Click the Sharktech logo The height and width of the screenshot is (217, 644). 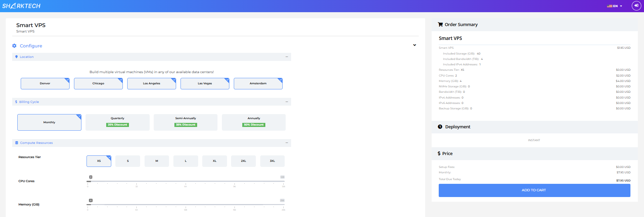pos(21,6)
